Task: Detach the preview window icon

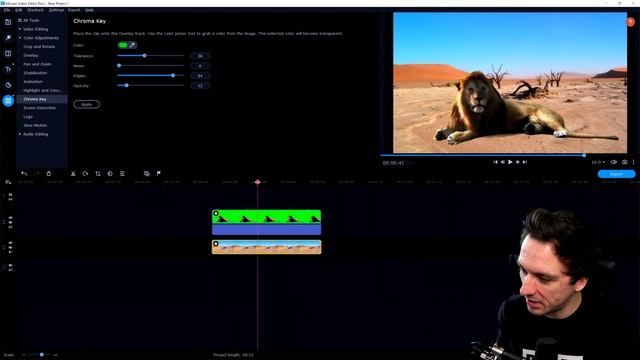Action: pyautogui.click(x=613, y=162)
